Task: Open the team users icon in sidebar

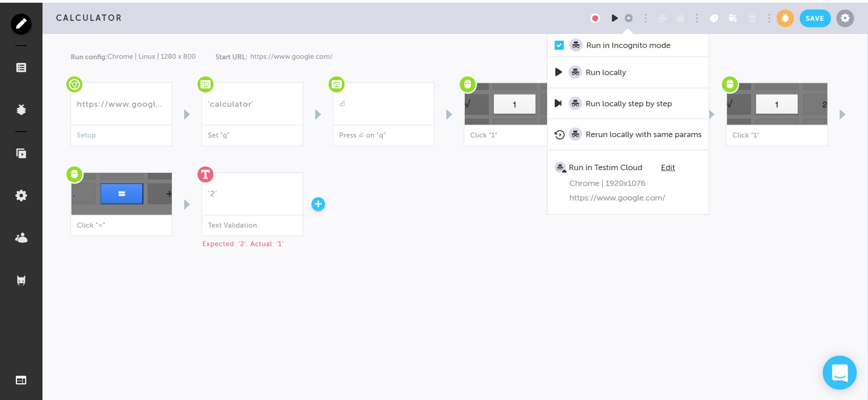Action: [21, 238]
